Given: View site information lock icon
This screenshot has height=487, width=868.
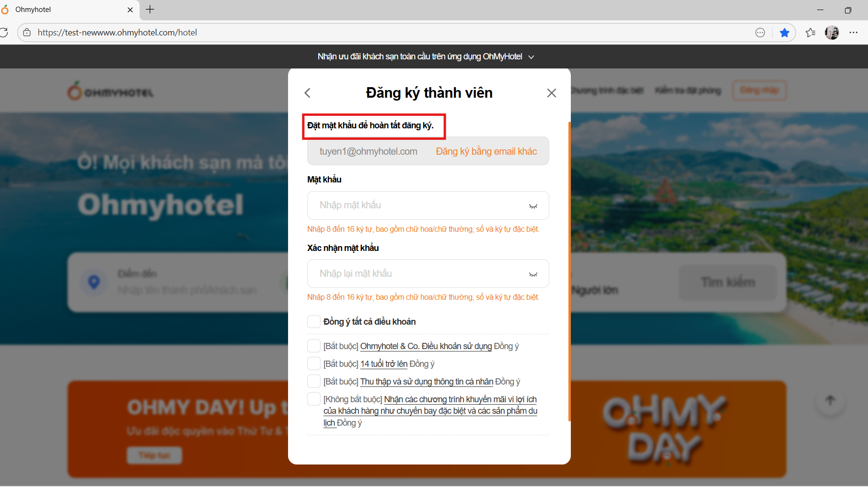Looking at the screenshot, I should [27, 33].
